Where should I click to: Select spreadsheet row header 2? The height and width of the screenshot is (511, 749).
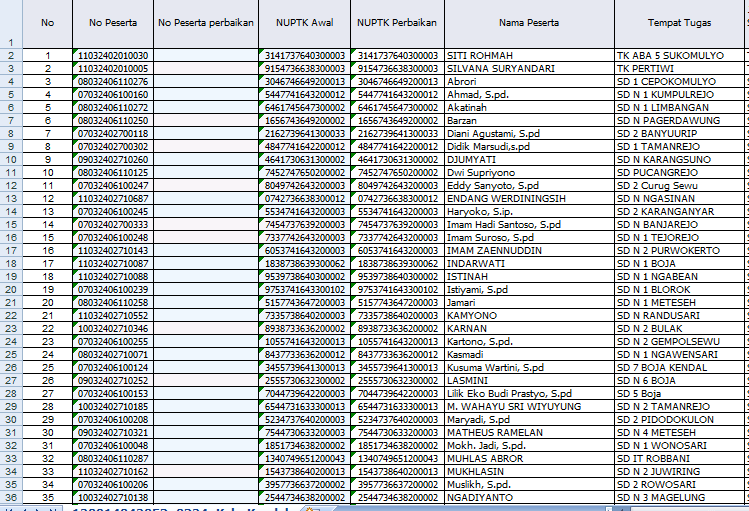click(x=11, y=55)
